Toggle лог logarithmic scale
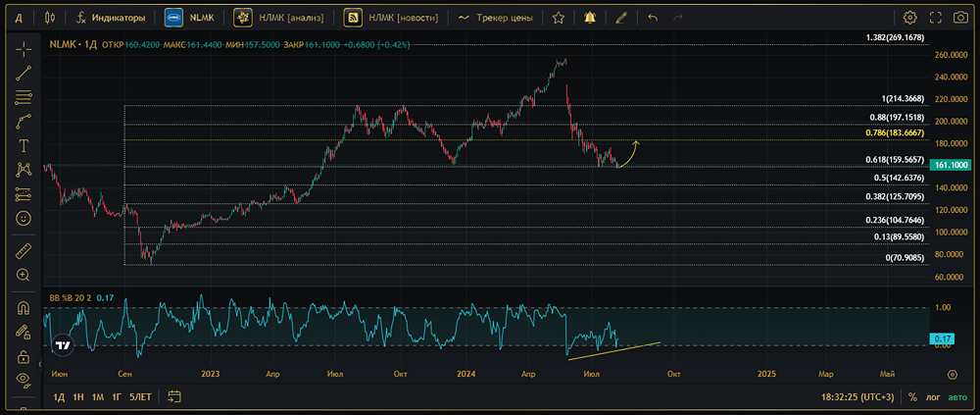The height and width of the screenshot is (415, 980). click(933, 396)
